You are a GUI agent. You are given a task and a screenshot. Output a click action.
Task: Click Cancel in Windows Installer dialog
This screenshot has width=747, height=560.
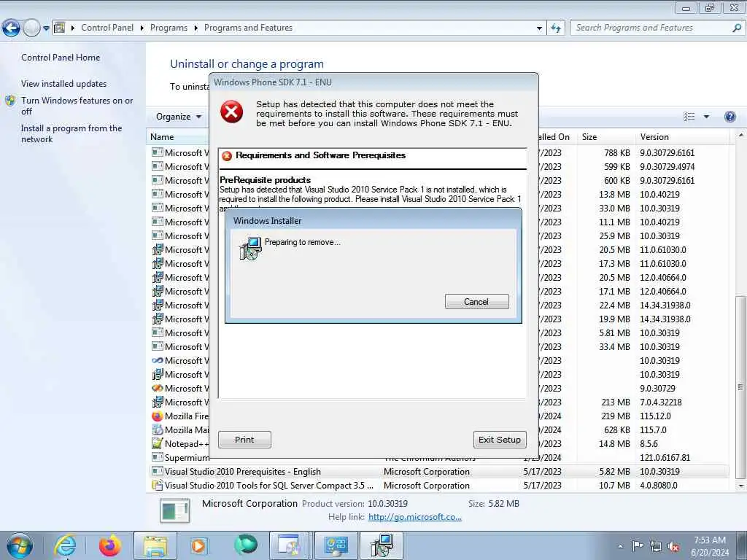[476, 302]
